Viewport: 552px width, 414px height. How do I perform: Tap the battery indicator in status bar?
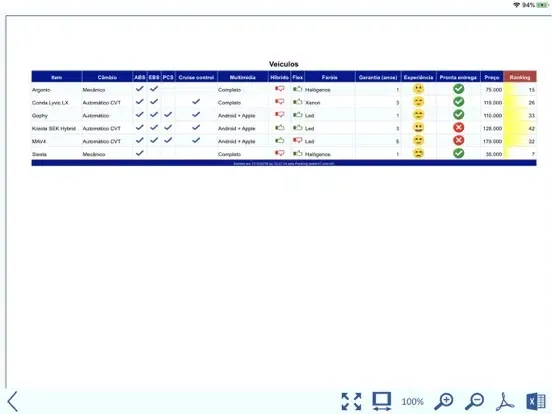(542, 5)
